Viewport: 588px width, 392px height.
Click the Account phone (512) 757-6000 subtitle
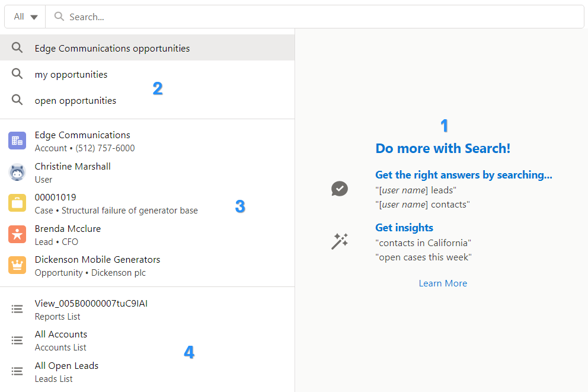85,148
